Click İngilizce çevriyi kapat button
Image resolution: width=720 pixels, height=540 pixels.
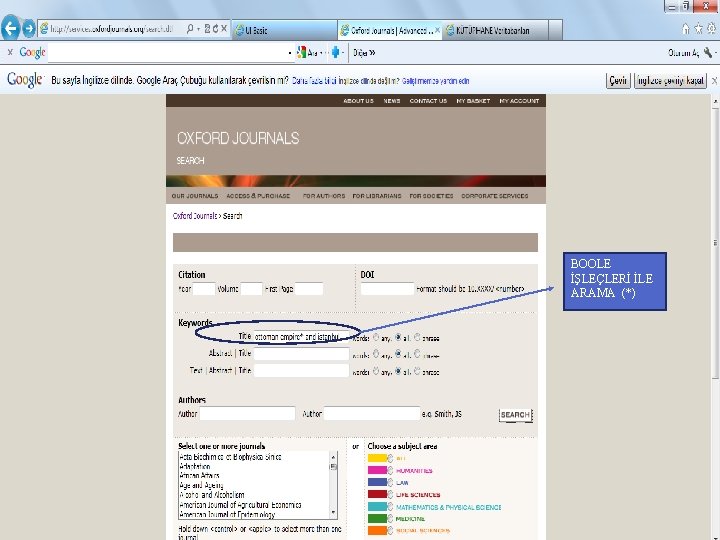coord(670,81)
